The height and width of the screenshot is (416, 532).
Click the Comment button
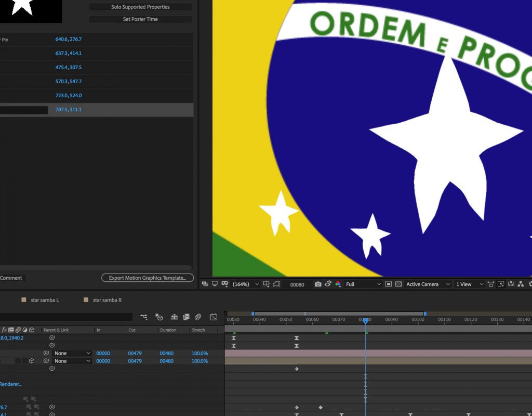pos(11,278)
